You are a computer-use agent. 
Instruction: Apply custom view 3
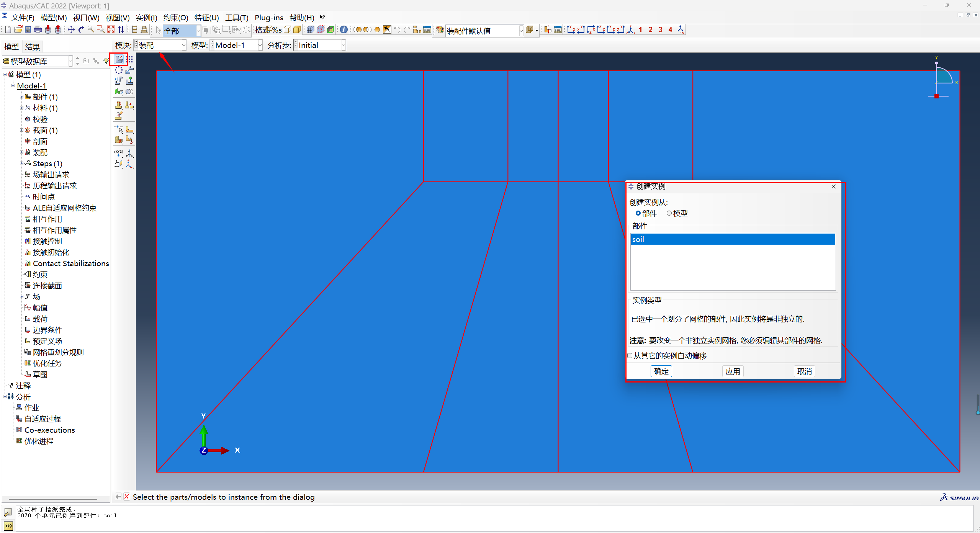coord(660,30)
